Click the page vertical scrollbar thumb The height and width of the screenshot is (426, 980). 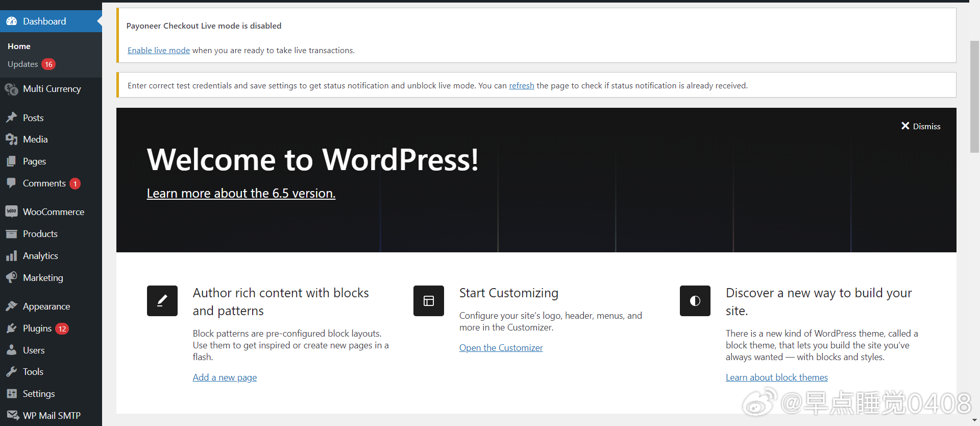(x=974, y=96)
